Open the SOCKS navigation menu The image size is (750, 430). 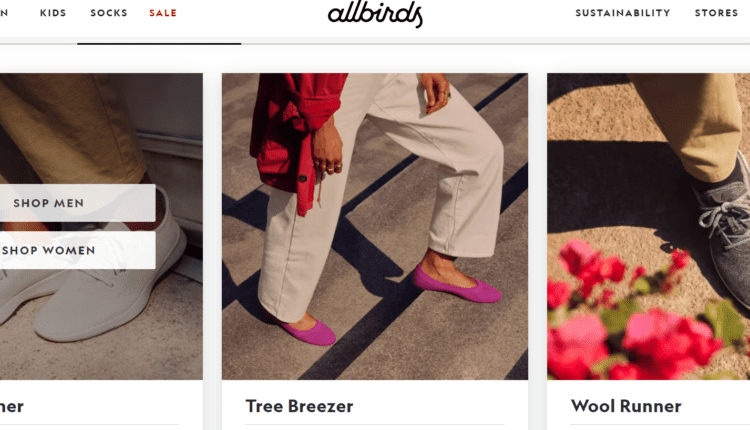coord(109,13)
